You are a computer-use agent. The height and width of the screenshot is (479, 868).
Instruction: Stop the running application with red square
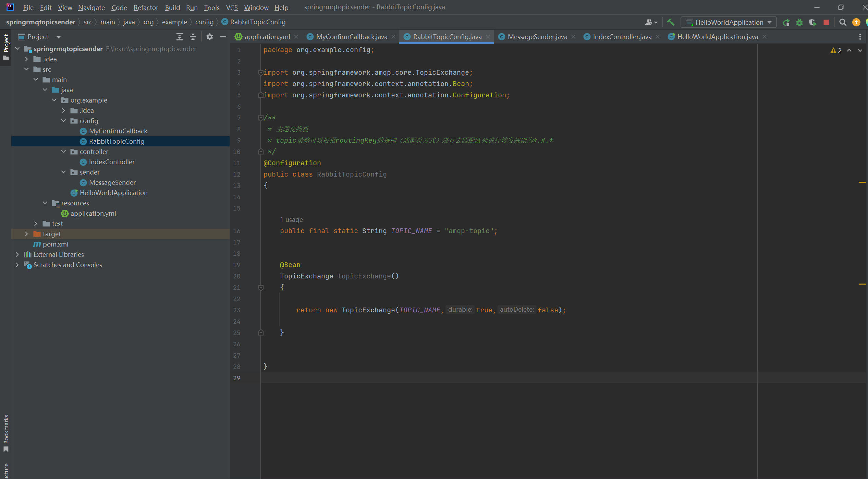tap(826, 22)
